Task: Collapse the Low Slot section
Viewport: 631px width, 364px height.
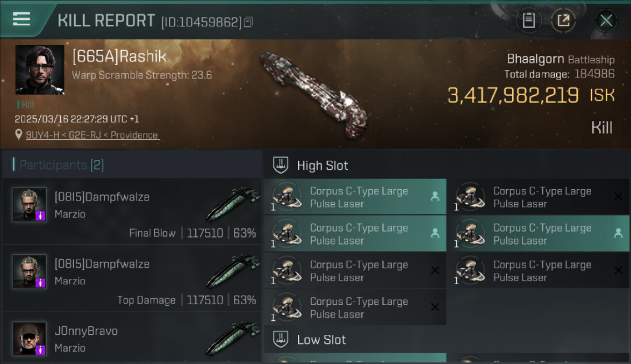Action: [x=321, y=339]
